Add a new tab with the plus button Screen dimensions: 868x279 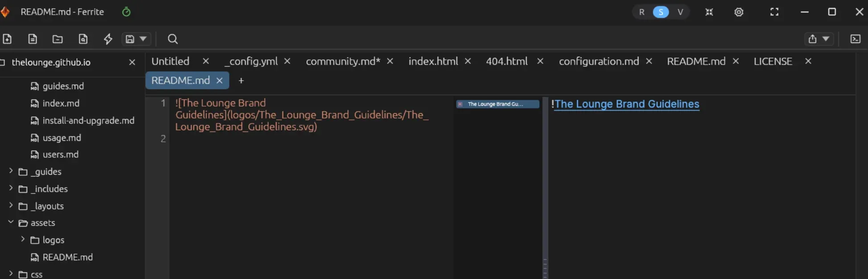coord(241,81)
